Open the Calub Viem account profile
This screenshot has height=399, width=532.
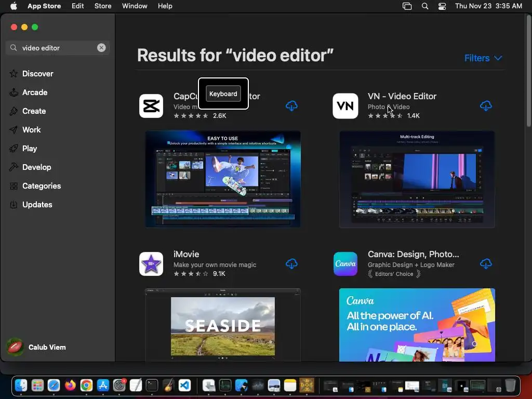[37, 347]
